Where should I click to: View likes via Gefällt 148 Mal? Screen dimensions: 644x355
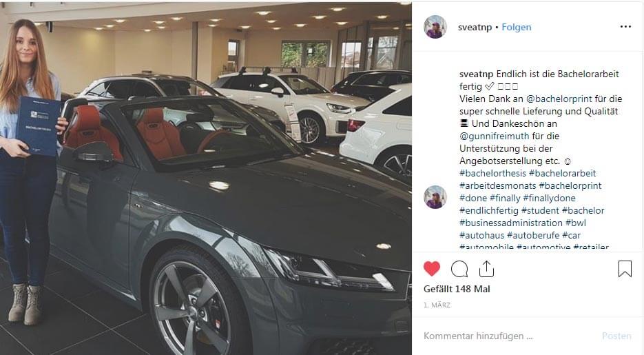coord(457,289)
